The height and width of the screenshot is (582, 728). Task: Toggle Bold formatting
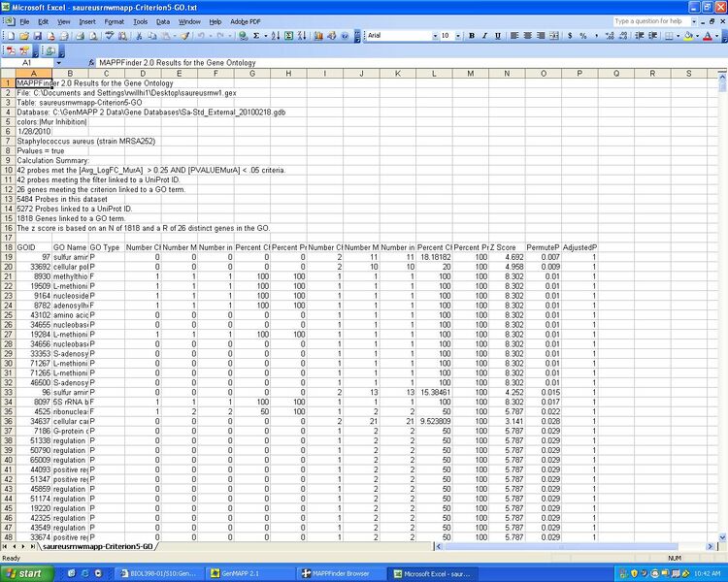472,36
